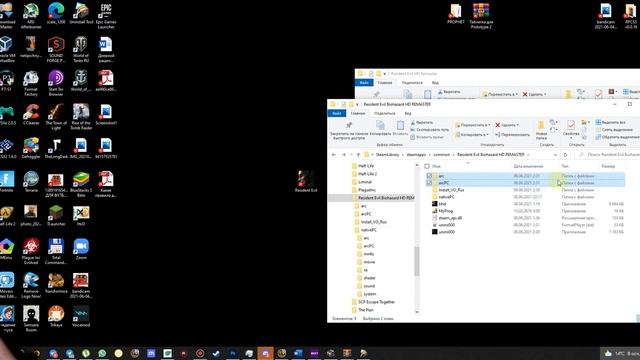Go up one folder level arrow
Image resolution: width=640 pixels, height=360 pixels.
tap(358, 155)
